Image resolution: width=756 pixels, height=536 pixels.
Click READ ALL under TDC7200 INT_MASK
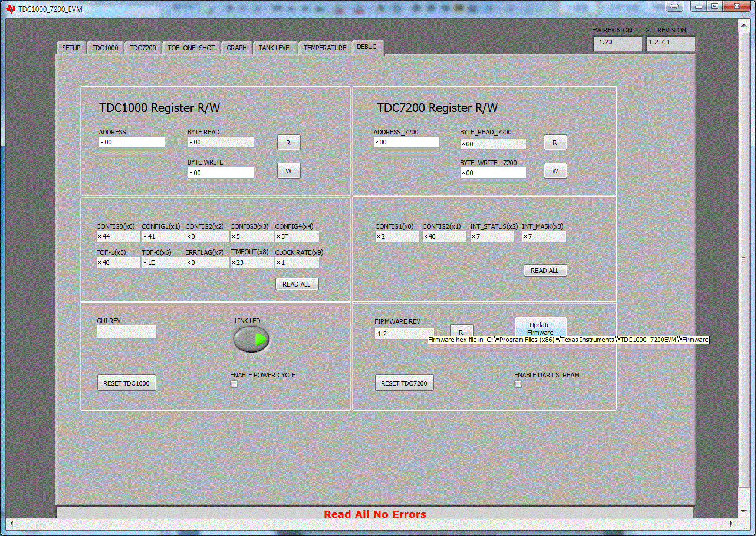pyautogui.click(x=545, y=271)
